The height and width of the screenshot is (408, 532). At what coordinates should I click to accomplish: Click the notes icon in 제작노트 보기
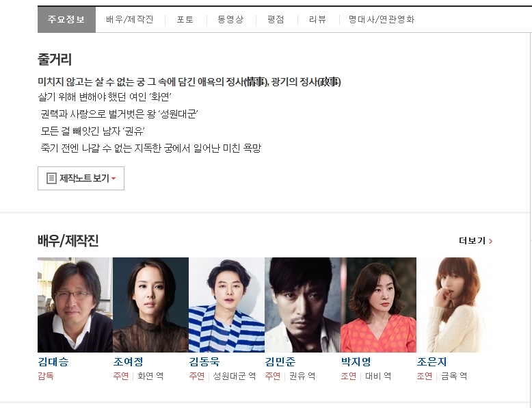pos(51,179)
